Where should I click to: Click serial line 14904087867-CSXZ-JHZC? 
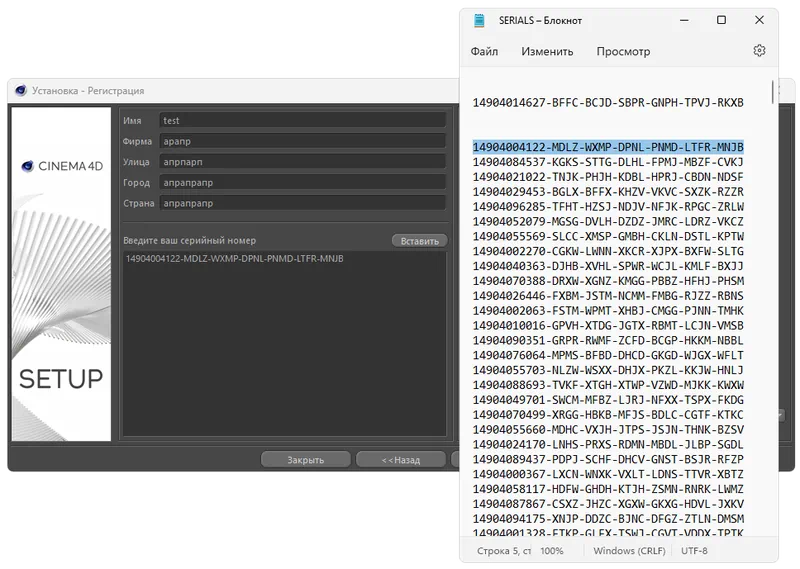coord(608,504)
